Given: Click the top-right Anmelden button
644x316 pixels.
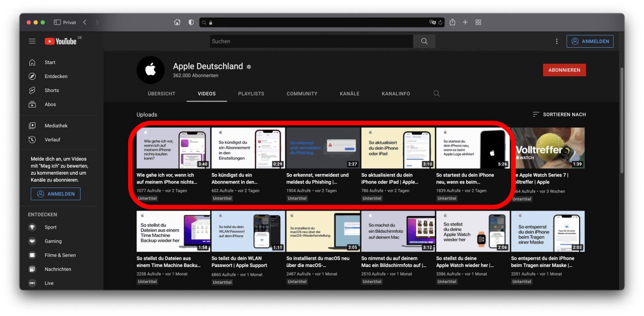Looking at the screenshot, I should click(590, 41).
